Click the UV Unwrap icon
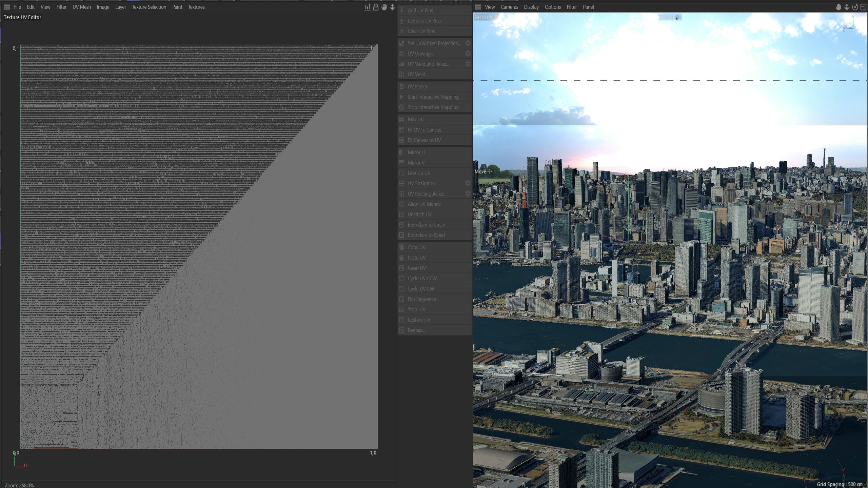 402,54
